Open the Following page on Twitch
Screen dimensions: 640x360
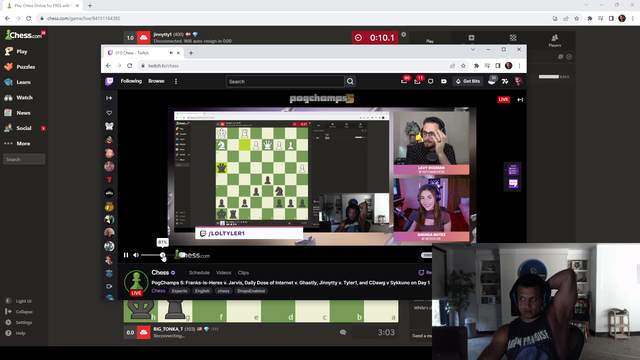pyautogui.click(x=131, y=81)
